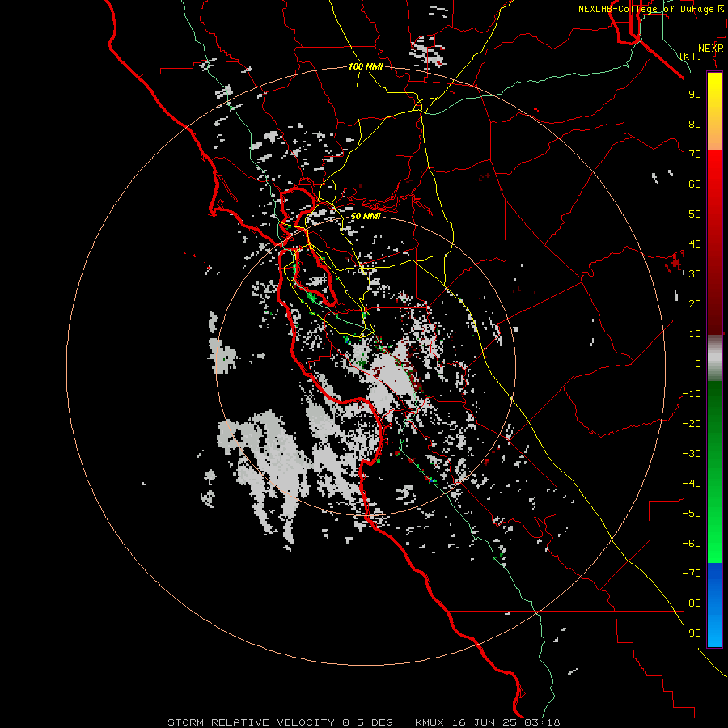Select the 90 value on the velocity scale

coord(695,95)
